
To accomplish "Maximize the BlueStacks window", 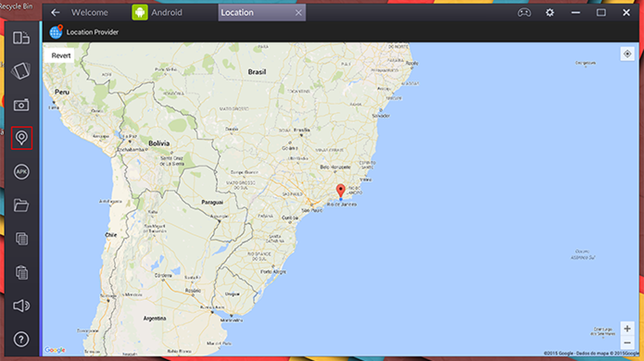I will (601, 12).
